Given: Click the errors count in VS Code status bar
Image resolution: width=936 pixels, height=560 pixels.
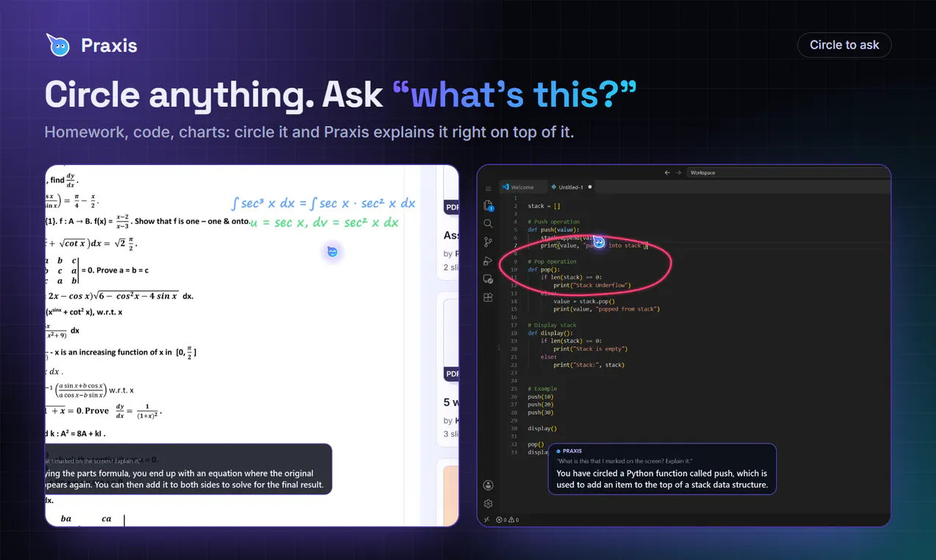Looking at the screenshot, I should (503, 519).
